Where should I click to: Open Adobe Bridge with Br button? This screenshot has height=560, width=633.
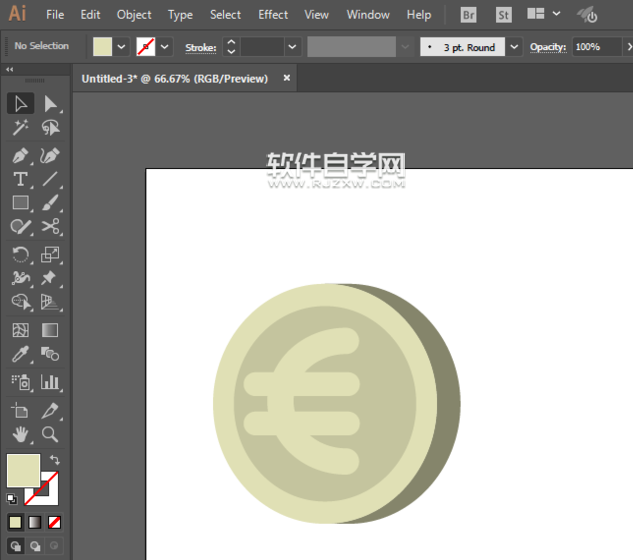point(469,15)
